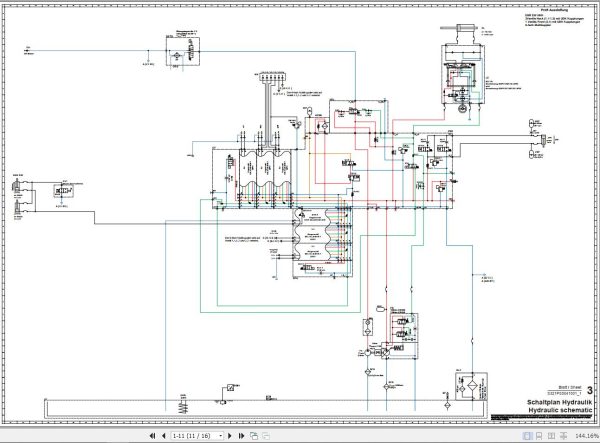This screenshot has width=600, height=443.
Task: Switch to continuous page layout
Action: click(x=539, y=436)
